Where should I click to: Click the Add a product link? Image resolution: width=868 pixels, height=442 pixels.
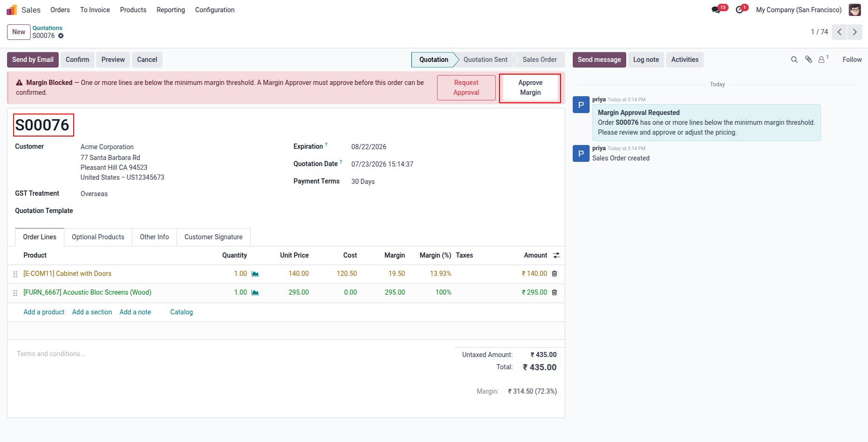[44, 312]
